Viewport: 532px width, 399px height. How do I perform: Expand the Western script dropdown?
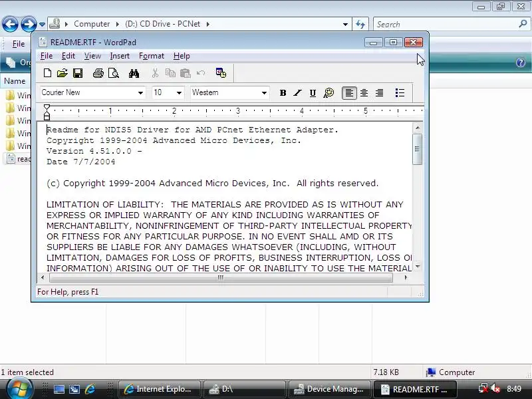(x=264, y=93)
